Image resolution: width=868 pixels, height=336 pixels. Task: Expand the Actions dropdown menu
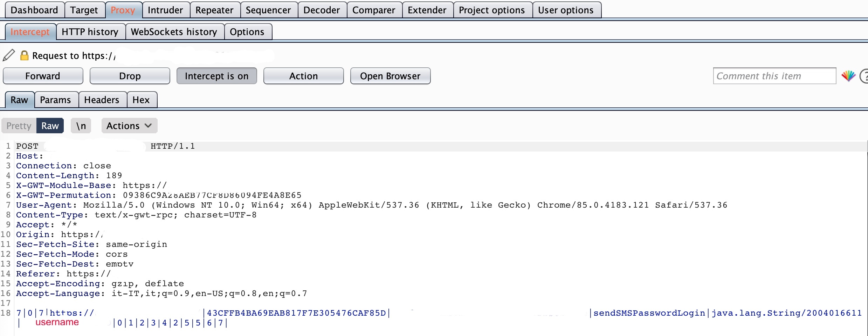tap(129, 126)
